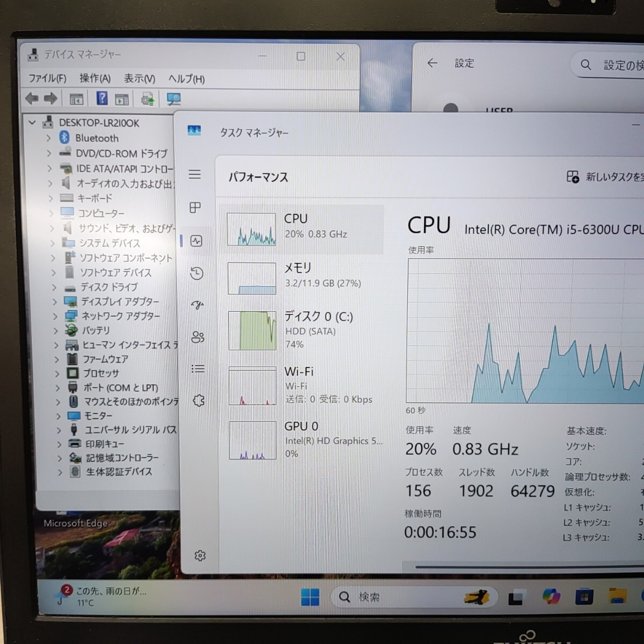This screenshot has height=644, width=644.
Task: Open File Explorer from the taskbar
Action: coord(618,596)
